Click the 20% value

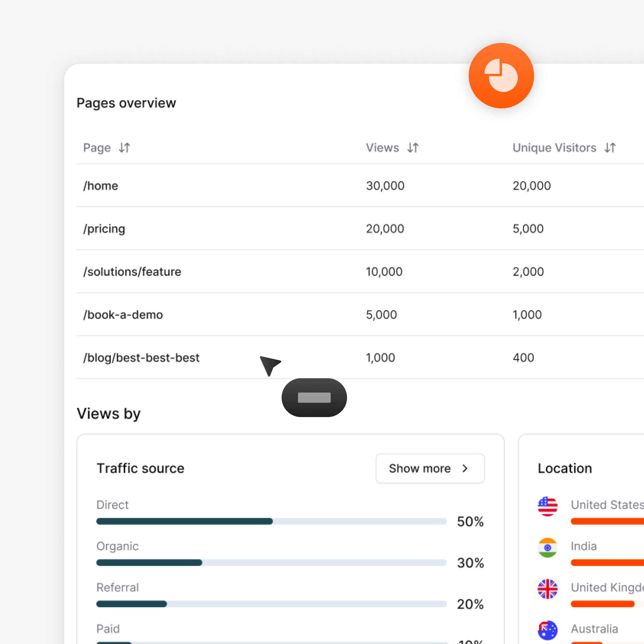470,604
